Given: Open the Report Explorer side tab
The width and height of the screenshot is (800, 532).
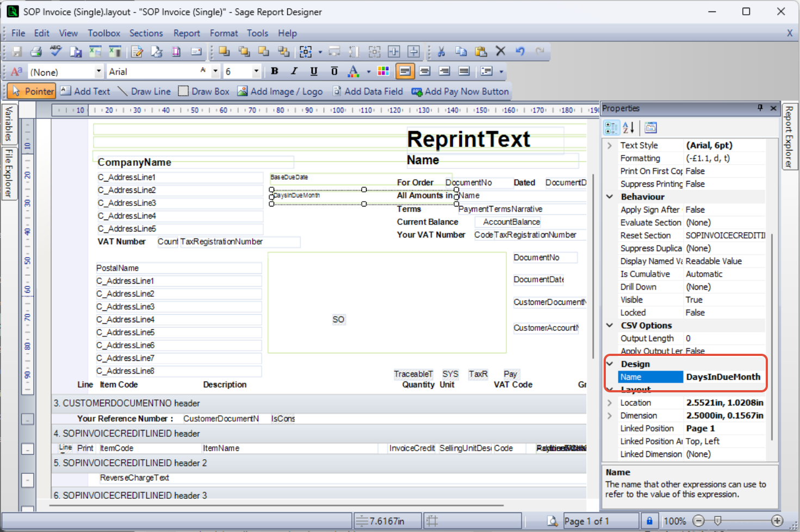Looking at the screenshot, I should [x=789, y=136].
